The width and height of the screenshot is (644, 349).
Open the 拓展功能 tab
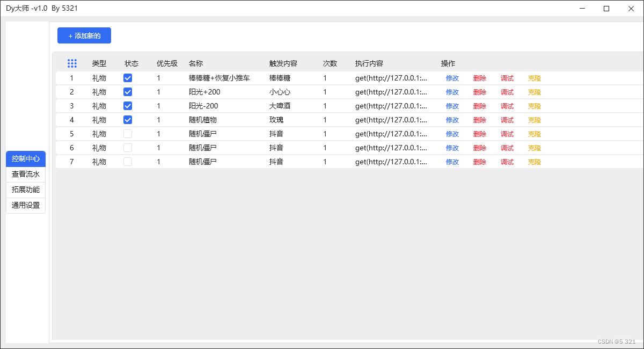point(26,190)
